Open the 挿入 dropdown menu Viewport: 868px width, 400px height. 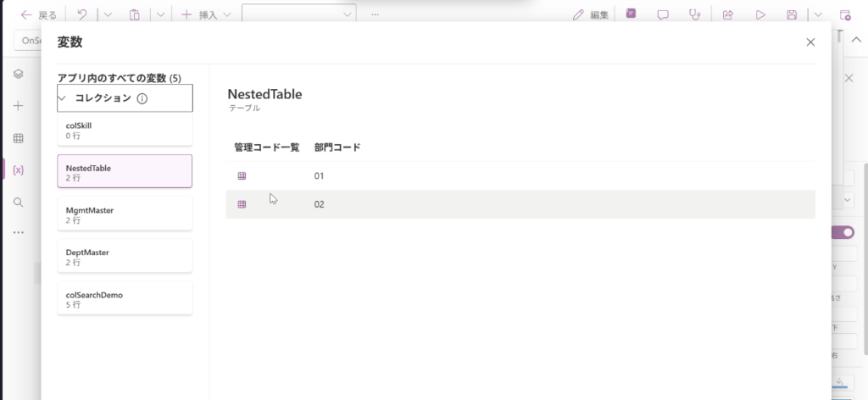(206, 14)
